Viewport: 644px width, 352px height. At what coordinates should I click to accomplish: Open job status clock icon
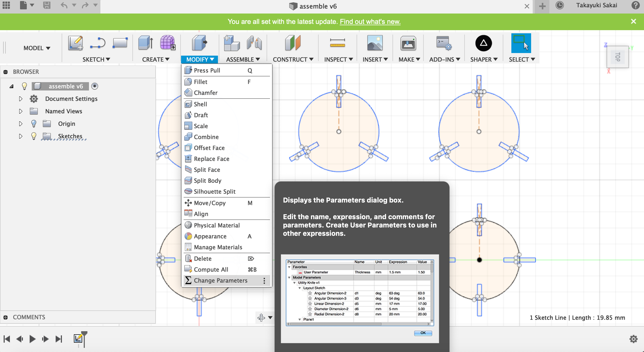tap(559, 5)
